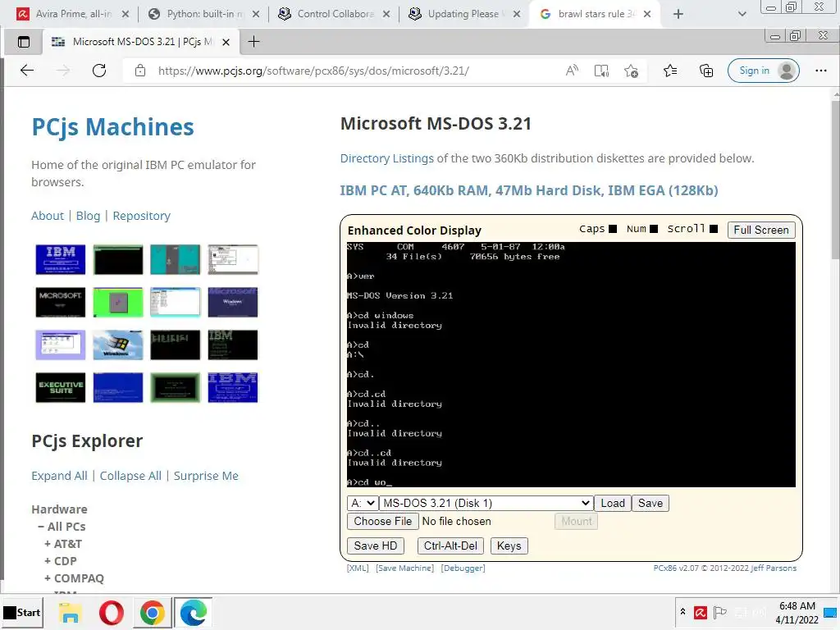This screenshot has height=630, width=840.
Task: Open the A: drive dropdown
Action: 362,503
